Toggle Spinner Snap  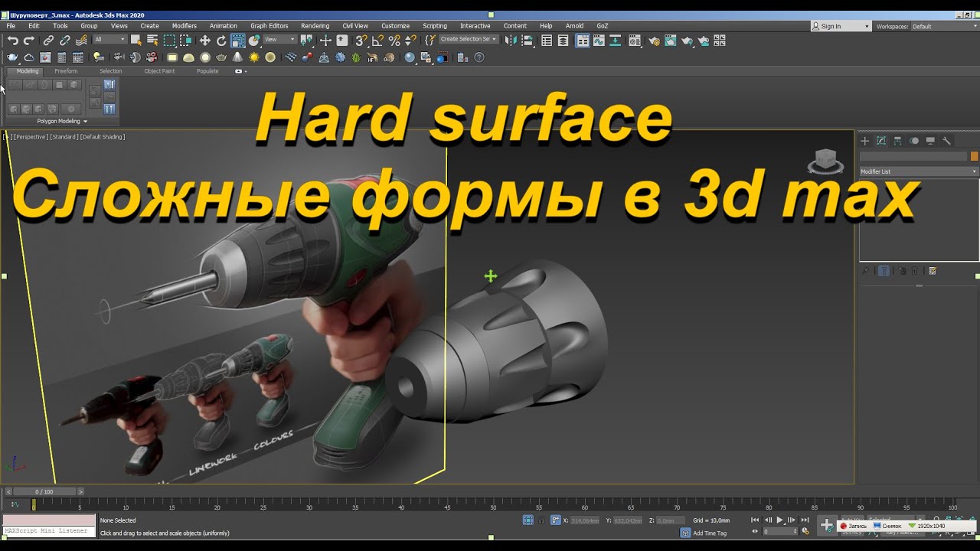[410, 41]
